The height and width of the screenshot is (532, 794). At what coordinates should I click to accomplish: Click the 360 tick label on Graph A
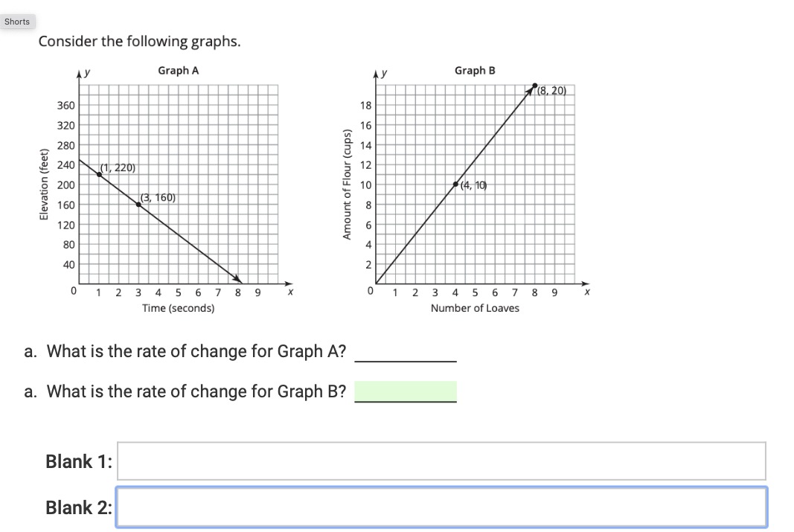(x=65, y=106)
